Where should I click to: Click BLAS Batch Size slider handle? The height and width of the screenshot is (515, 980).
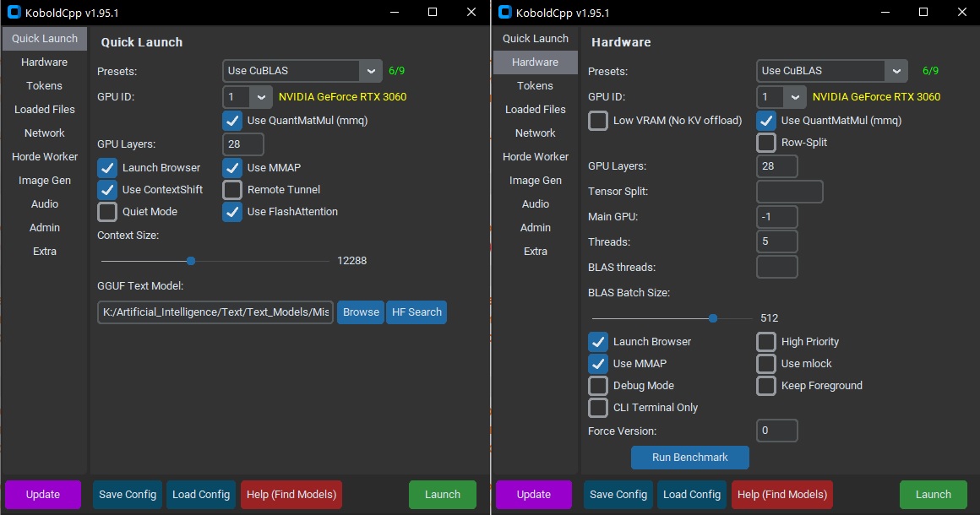tap(713, 318)
